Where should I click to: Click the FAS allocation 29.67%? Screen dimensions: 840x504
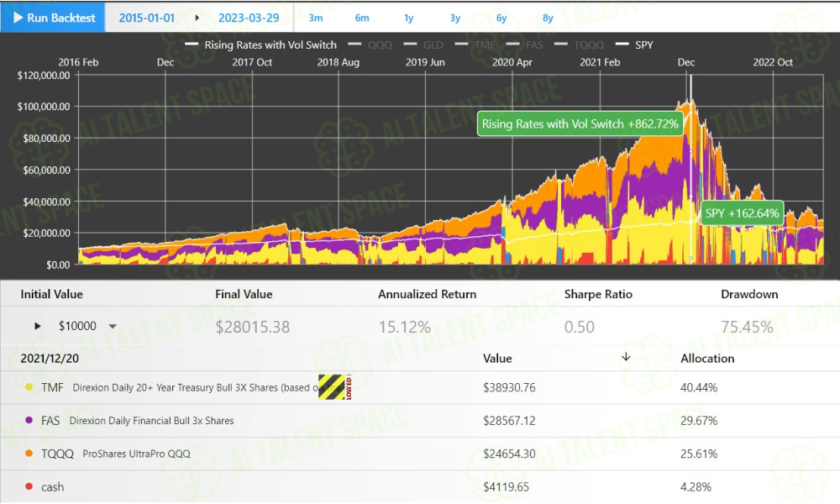(699, 421)
